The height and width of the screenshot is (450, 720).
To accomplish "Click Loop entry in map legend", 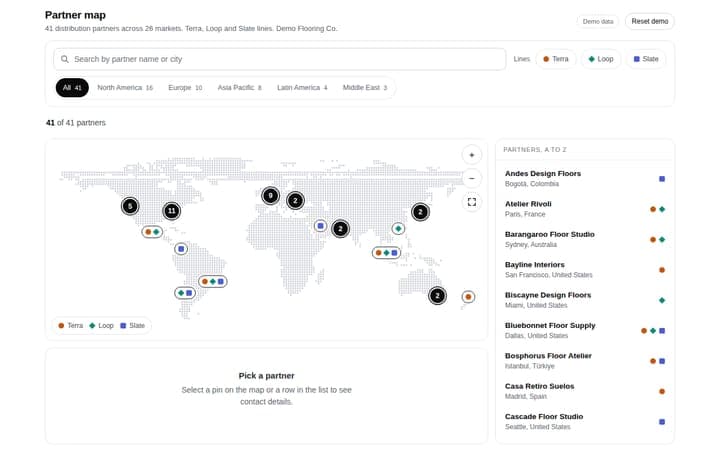I will coord(101,326).
